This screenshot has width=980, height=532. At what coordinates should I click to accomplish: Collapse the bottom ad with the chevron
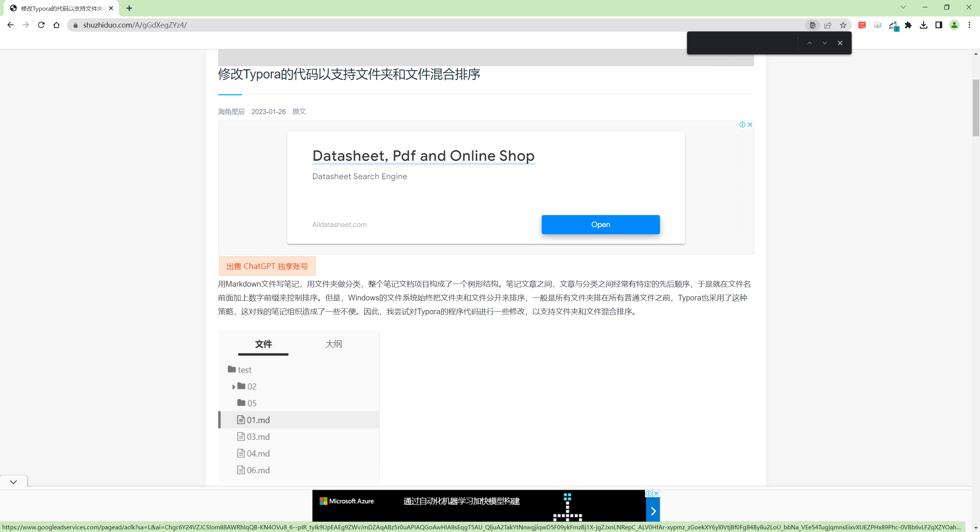(x=13, y=482)
